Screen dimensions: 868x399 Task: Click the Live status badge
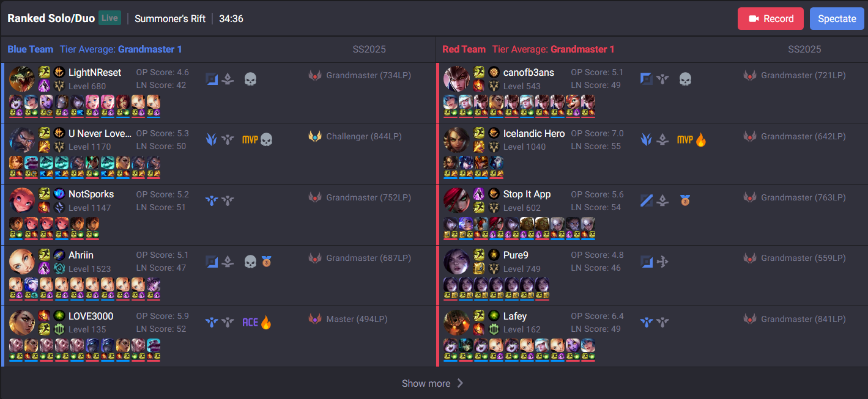point(109,18)
